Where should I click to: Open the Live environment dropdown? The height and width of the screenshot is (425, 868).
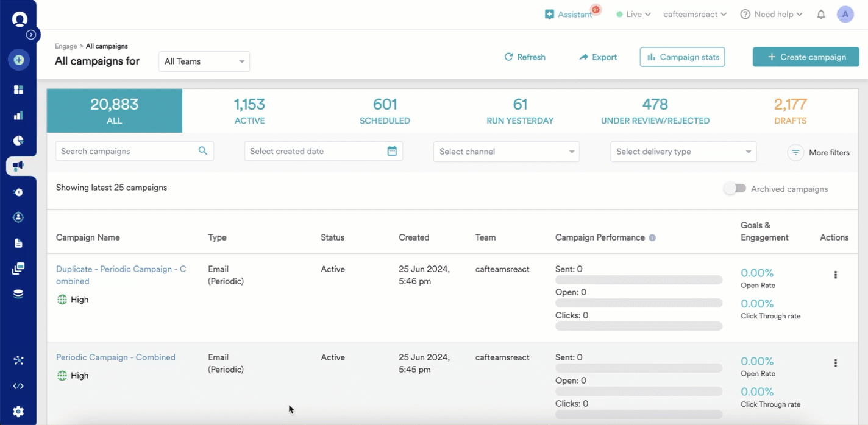[x=633, y=14]
